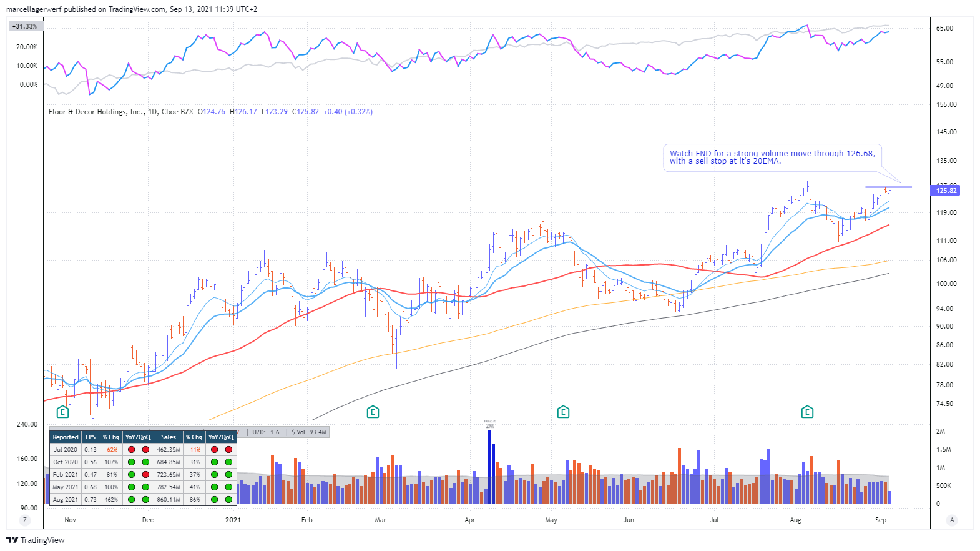Click the 'Feb 2021' table row label

tap(66, 474)
